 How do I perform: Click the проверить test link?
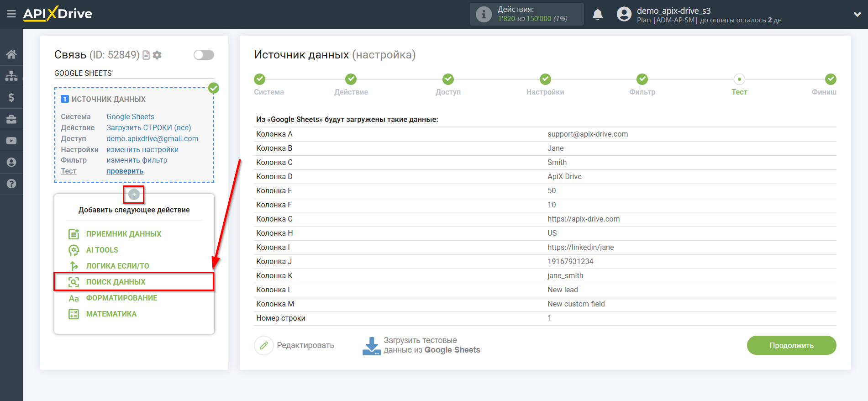pos(125,171)
